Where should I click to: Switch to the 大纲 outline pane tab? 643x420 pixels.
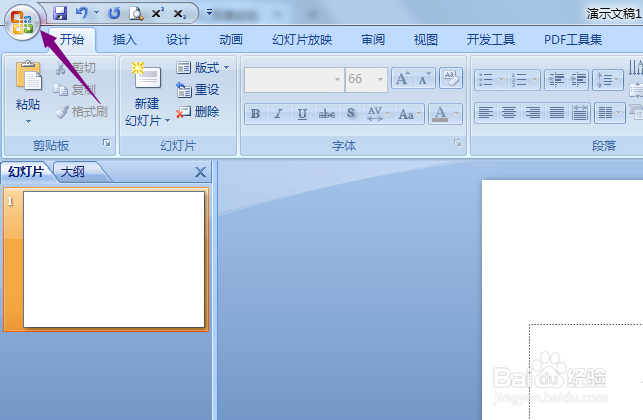coord(74,172)
